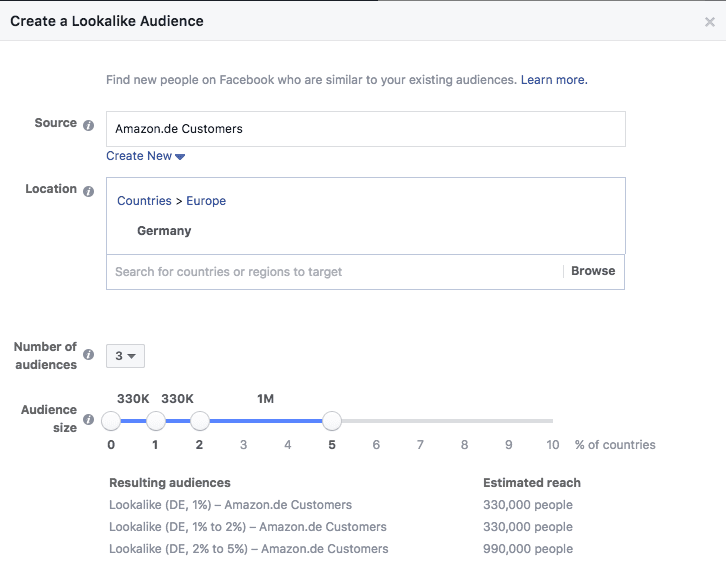Click the info icon next to Audience size

(x=89, y=420)
